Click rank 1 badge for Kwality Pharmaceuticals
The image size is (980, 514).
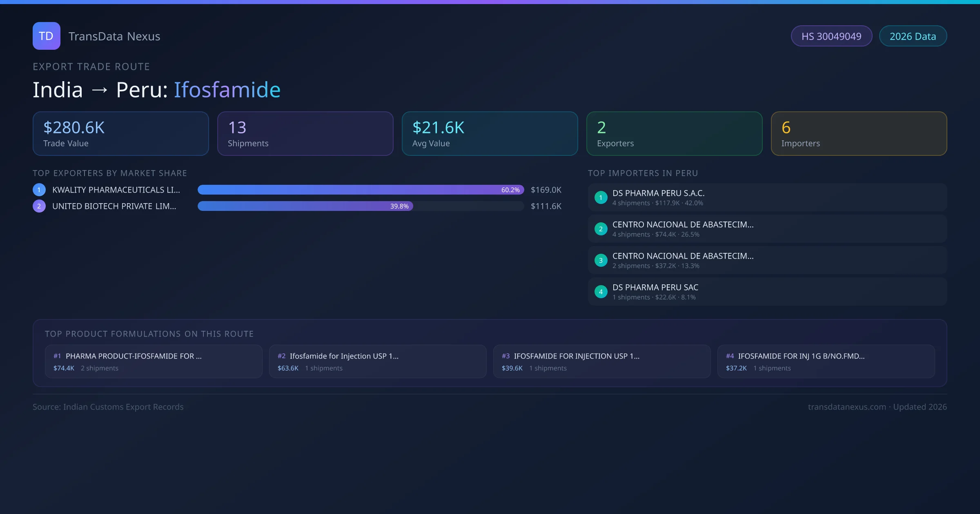[x=39, y=190]
